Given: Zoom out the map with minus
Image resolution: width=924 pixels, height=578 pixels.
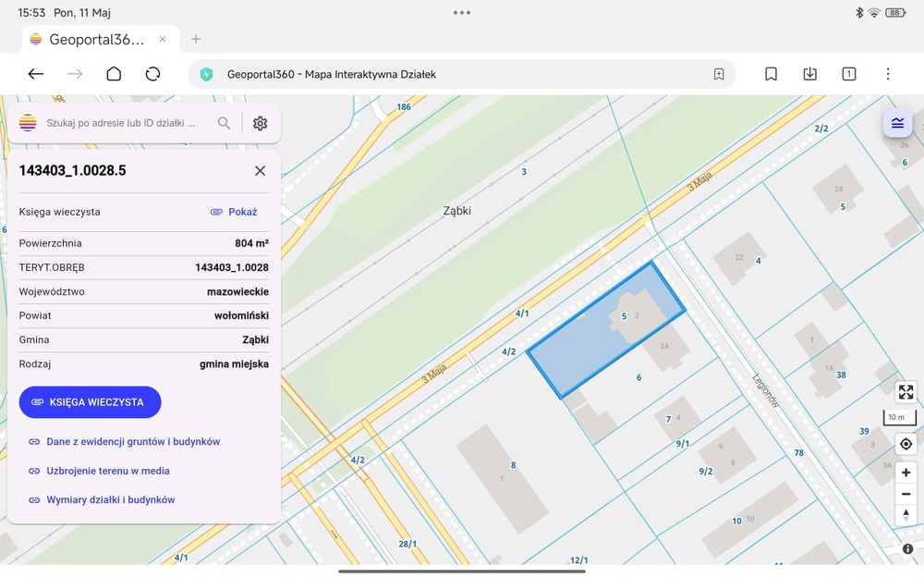Looking at the screenshot, I should pos(906,494).
